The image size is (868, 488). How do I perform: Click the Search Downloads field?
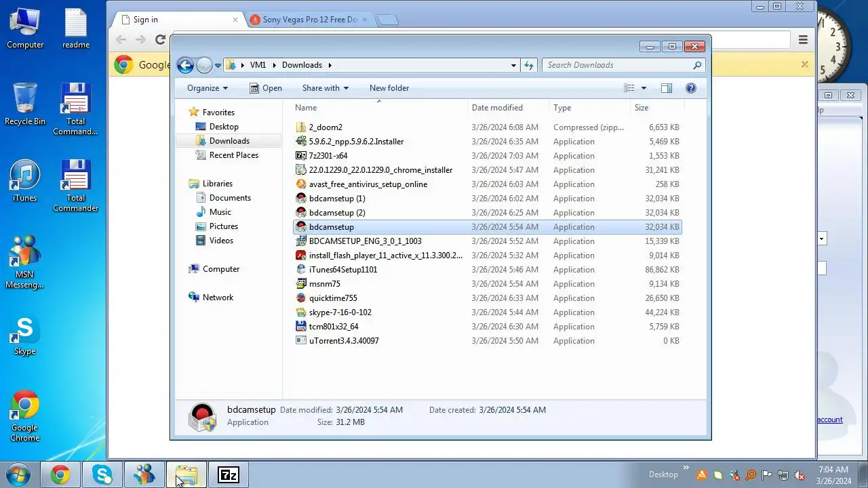623,65
